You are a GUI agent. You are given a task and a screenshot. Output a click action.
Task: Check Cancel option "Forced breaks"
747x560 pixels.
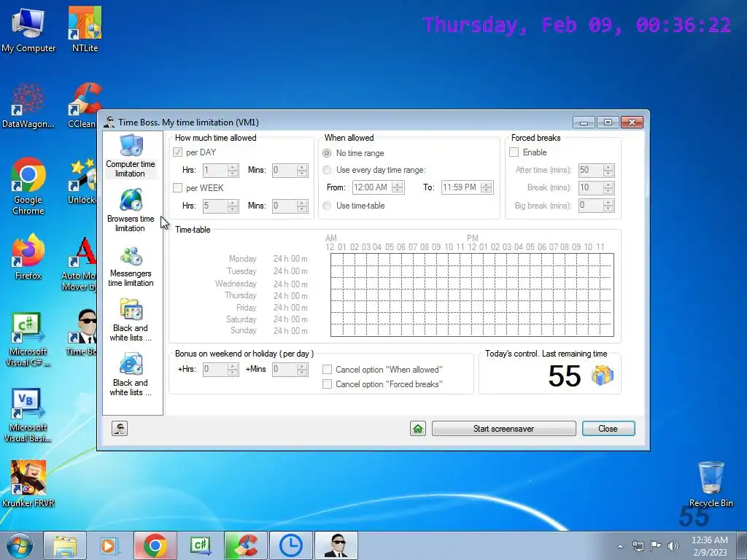coord(328,384)
